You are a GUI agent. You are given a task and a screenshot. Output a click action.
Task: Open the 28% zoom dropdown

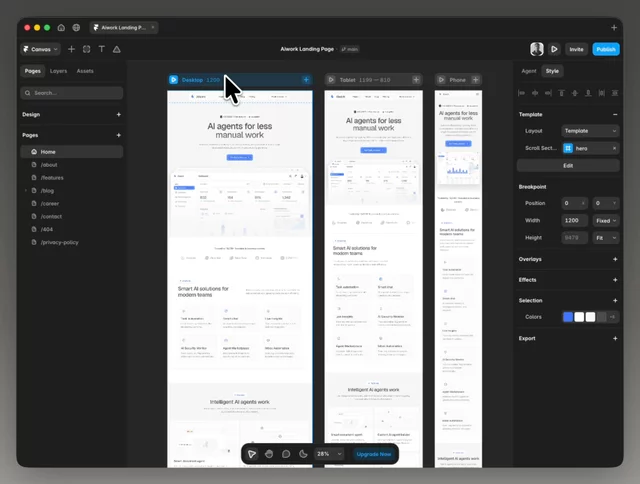(x=329, y=454)
